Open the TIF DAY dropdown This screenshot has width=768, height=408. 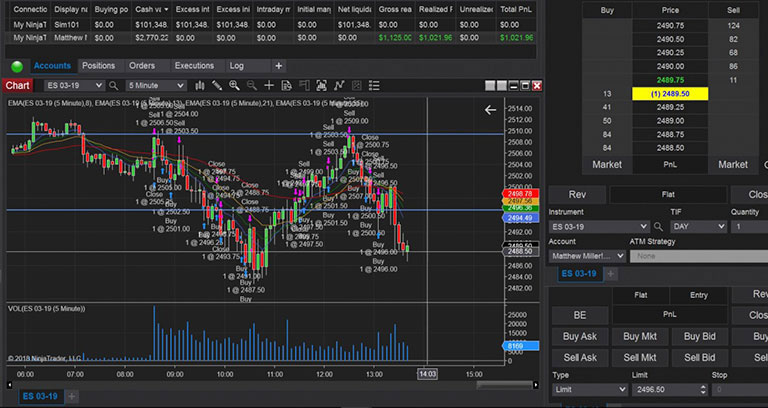pos(698,227)
